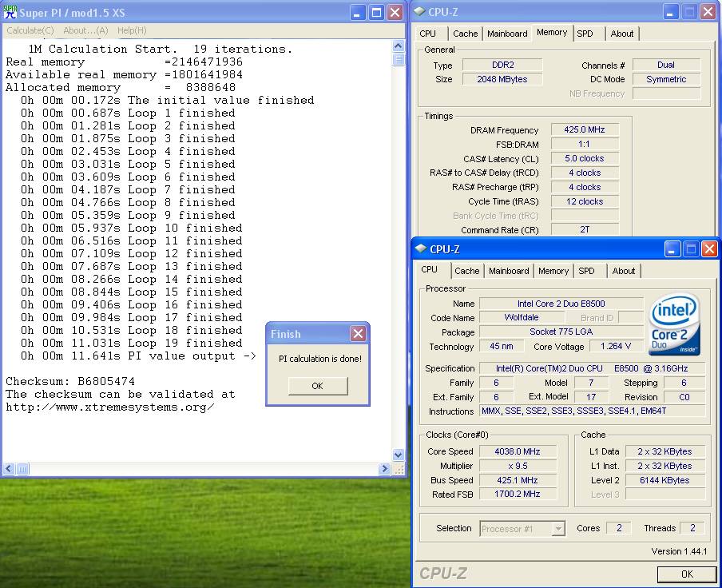Open Memory tab in front CPU-Z window
The image size is (722, 588).
coord(553,271)
